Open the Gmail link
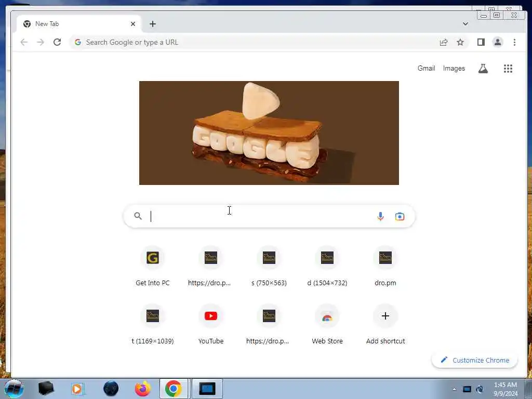Image resolution: width=532 pixels, height=399 pixels. tap(426, 68)
